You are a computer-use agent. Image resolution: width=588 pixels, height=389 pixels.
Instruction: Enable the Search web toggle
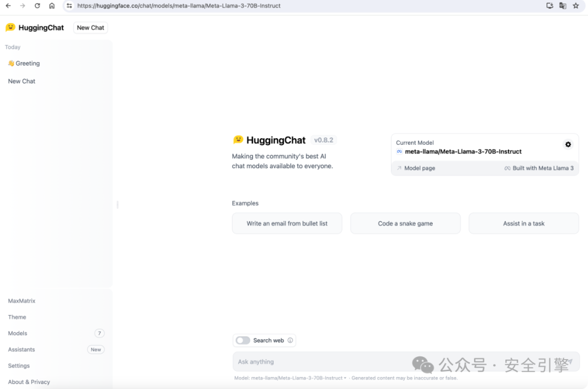(x=243, y=340)
